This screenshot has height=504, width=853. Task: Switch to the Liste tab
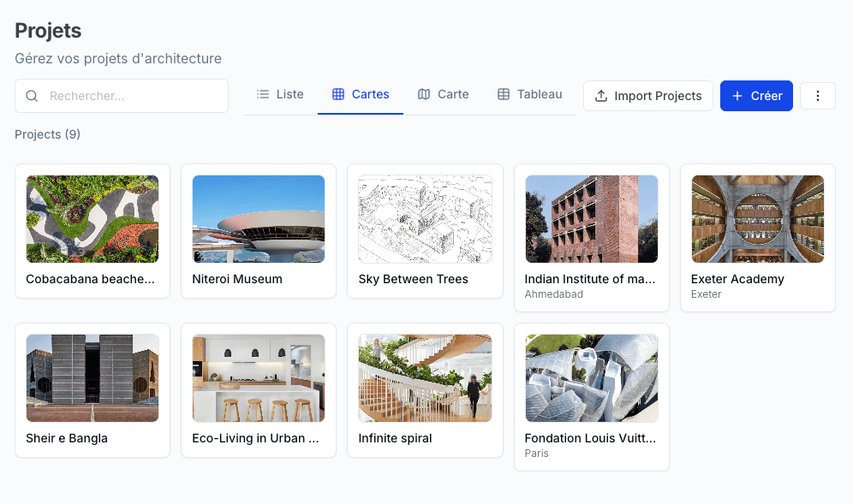280,95
